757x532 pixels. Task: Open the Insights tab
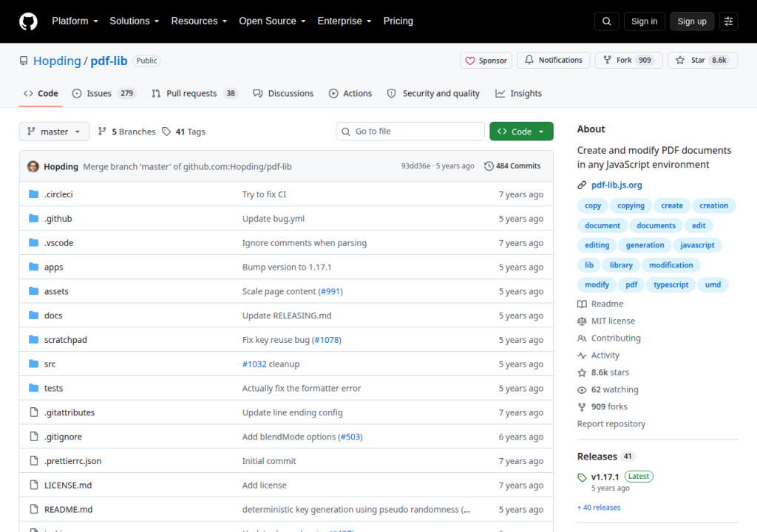[518, 94]
